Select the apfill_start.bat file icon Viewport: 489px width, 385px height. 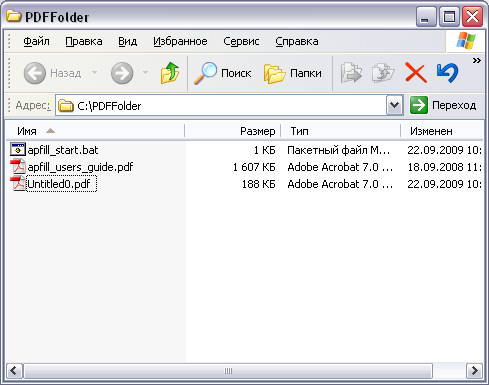click(18, 150)
